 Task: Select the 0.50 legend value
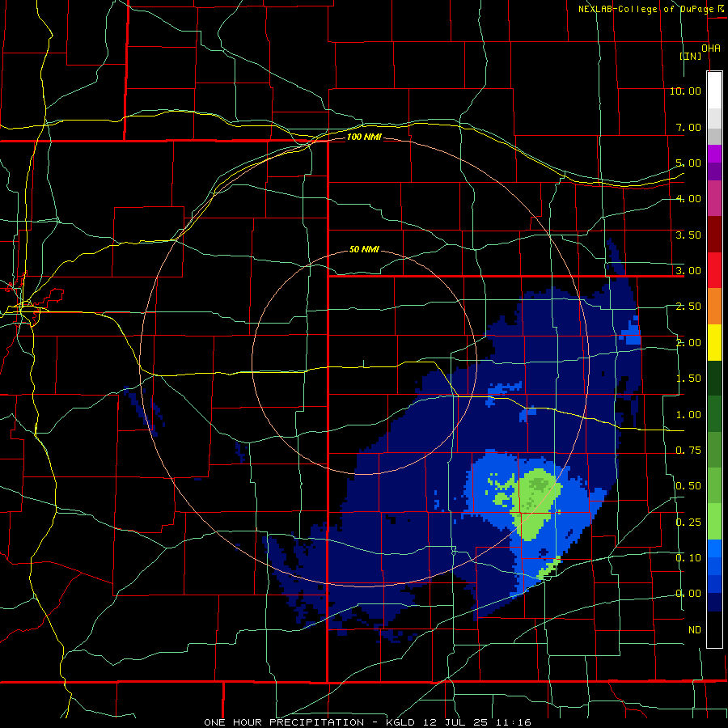pyautogui.click(x=688, y=486)
